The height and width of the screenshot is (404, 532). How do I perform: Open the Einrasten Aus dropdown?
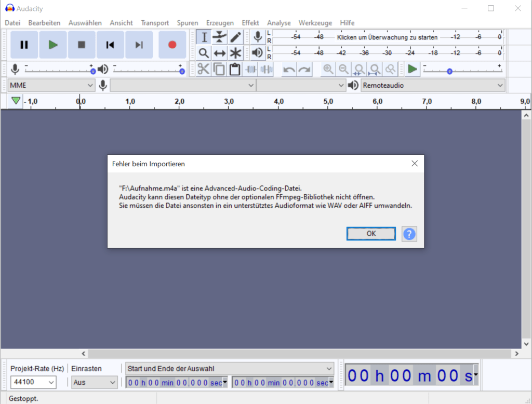tap(95, 382)
